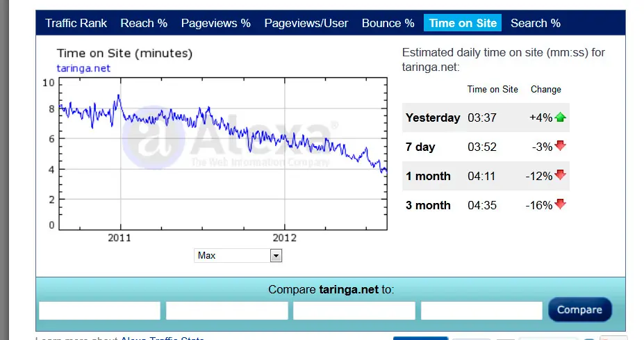The width and height of the screenshot is (644, 340).
Task: Click the red down arrow for 3 month
Action: pos(560,204)
